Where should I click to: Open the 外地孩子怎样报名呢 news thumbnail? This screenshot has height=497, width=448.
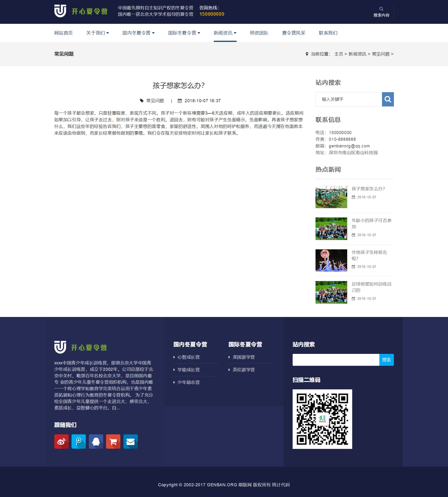tap(331, 260)
